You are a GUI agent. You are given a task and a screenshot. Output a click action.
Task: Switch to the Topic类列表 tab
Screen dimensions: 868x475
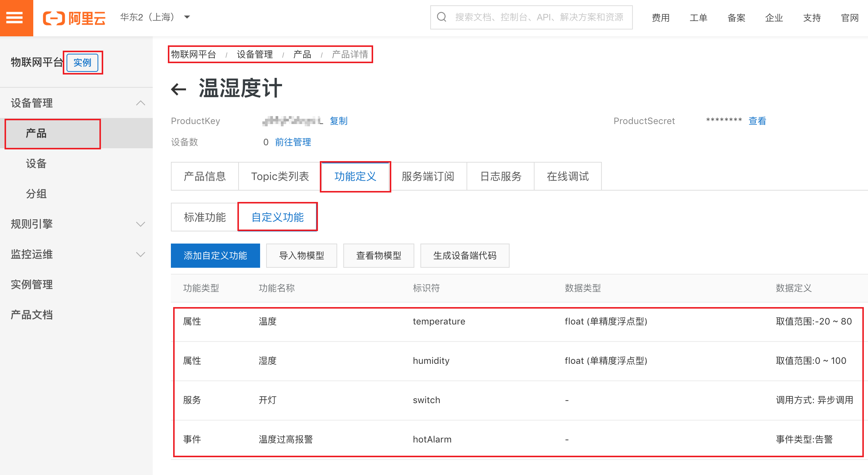click(x=280, y=176)
